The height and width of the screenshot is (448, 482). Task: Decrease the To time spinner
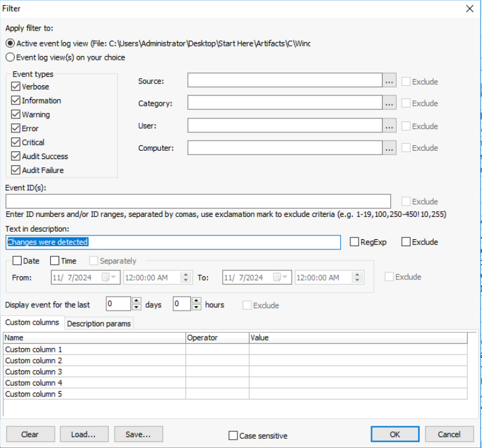point(357,280)
